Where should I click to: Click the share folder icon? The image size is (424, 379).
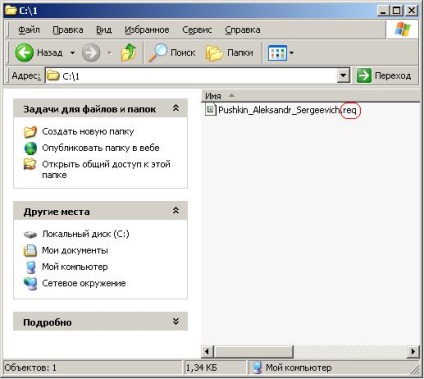(x=30, y=164)
